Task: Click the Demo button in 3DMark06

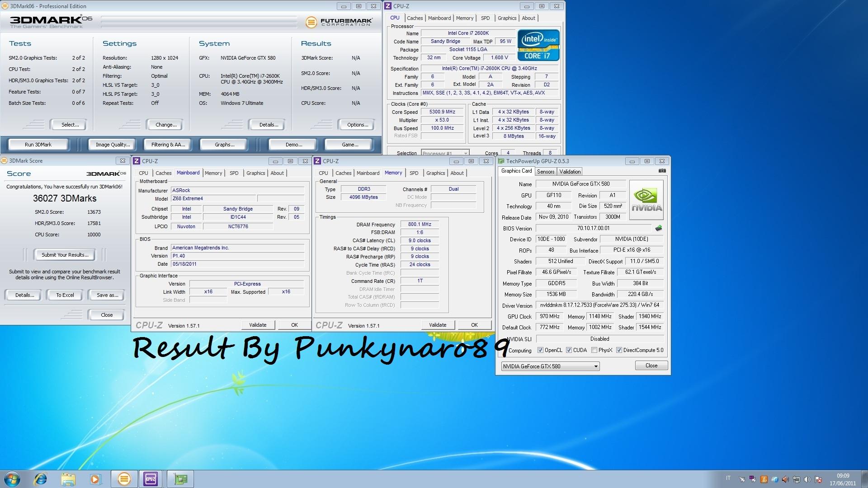Action: click(x=294, y=145)
